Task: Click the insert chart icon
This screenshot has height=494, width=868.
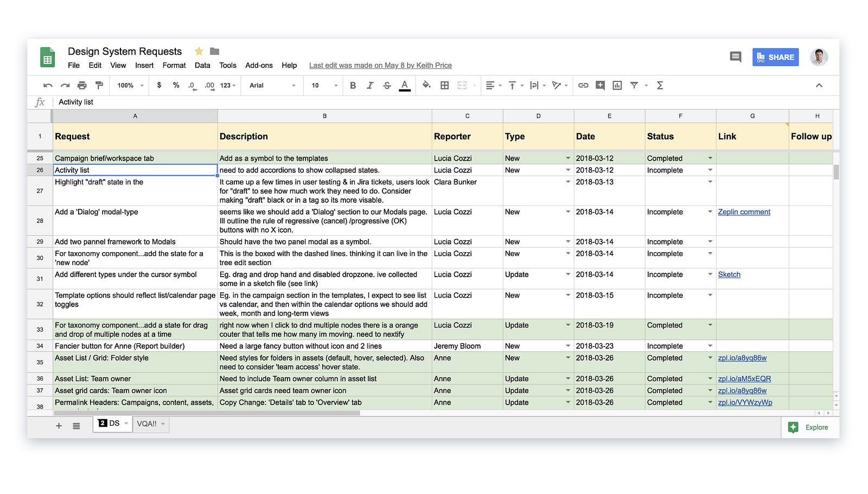Action: click(617, 85)
